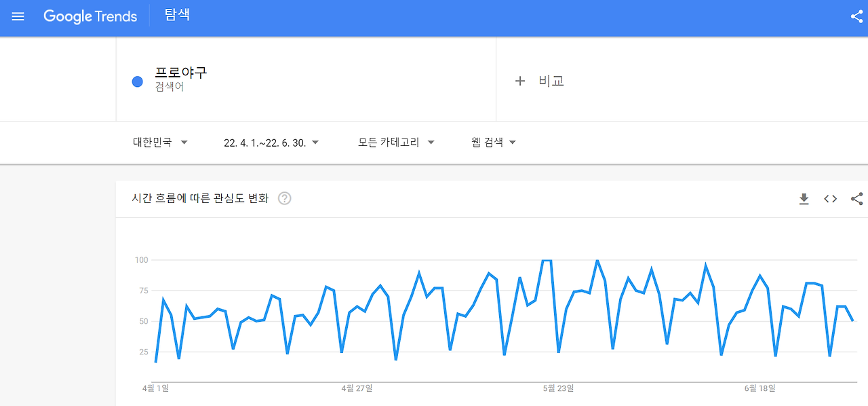Open the 웹 검색 search type dropdown
868x406 pixels.
coord(493,142)
